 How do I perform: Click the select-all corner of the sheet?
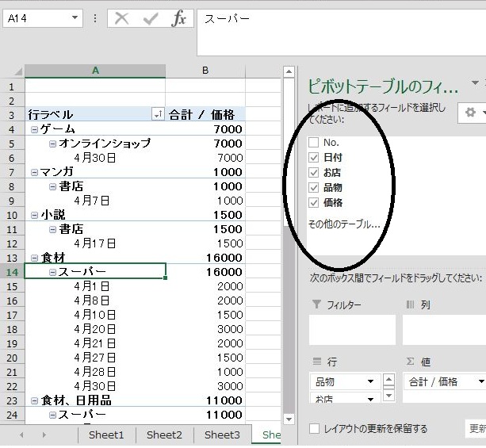pos(13,71)
